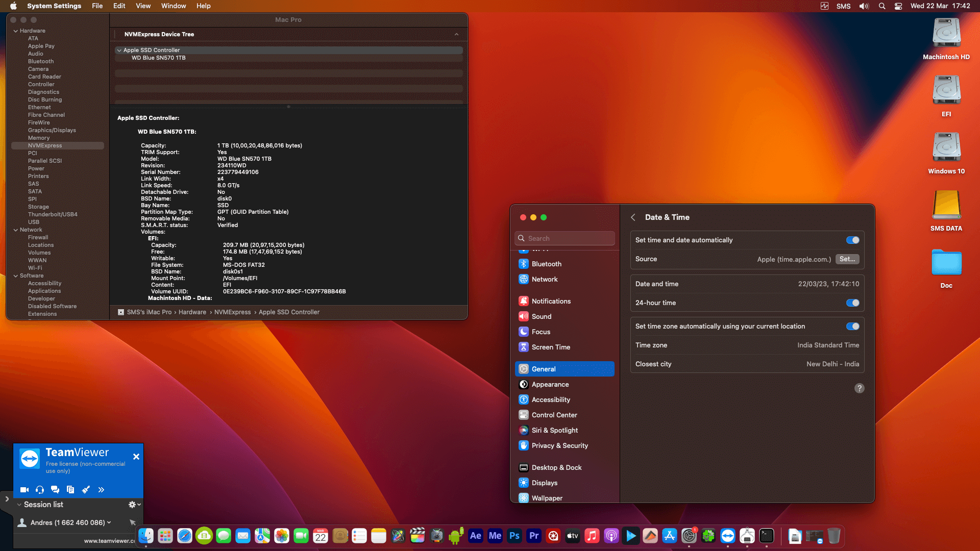Open the File menu

coord(97,6)
